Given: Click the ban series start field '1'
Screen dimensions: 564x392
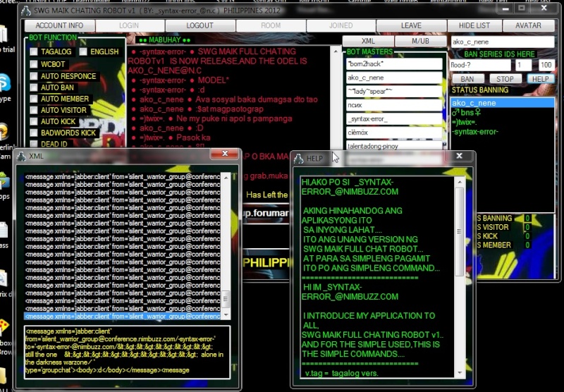Looking at the screenshot, I should pyautogui.click(x=523, y=65).
